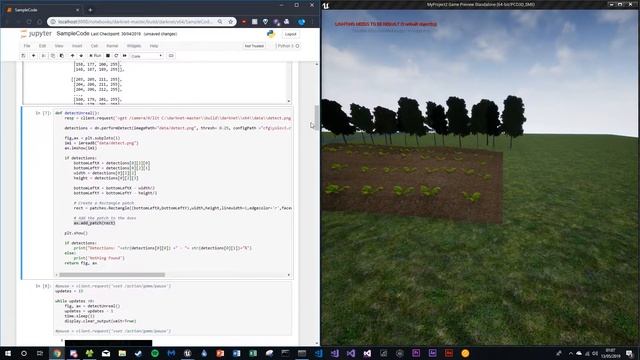The image size is (640, 360).
Task: Close the SampleCode browser tab
Action: click(x=78, y=10)
